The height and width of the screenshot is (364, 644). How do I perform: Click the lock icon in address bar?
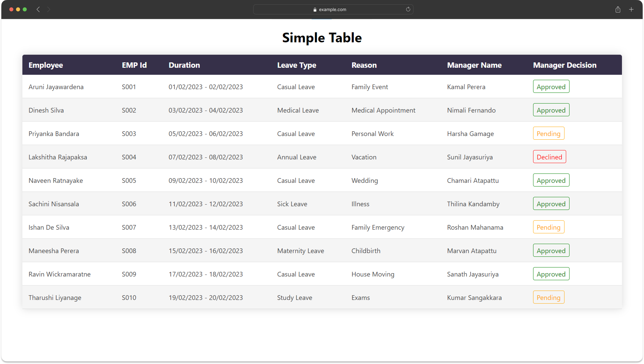pos(315,10)
